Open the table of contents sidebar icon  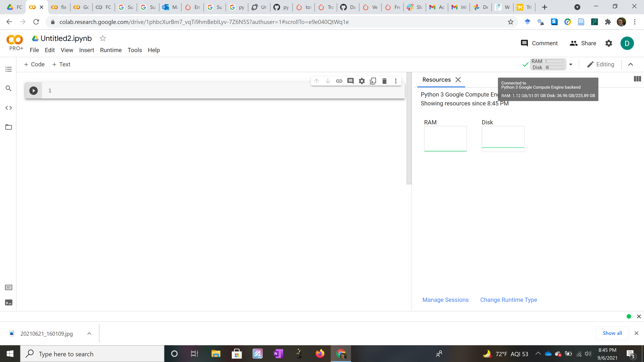(x=9, y=69)
